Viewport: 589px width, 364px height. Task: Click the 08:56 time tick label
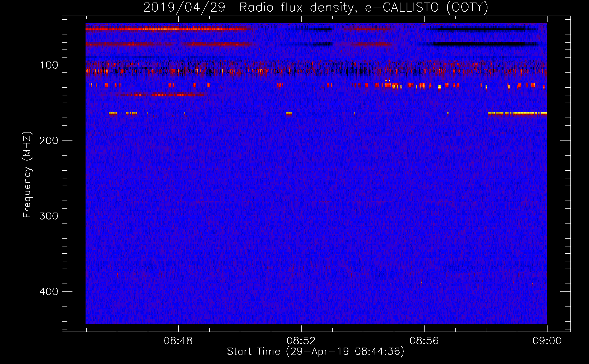[x=424, y=341]
